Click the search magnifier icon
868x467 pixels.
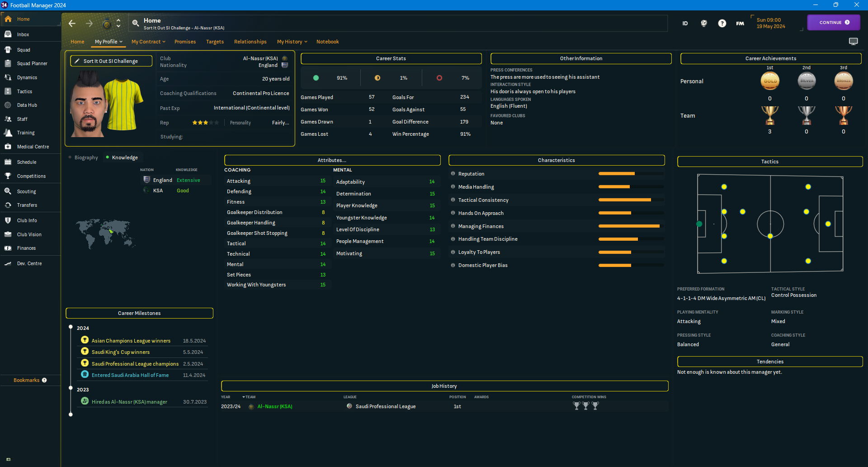135,24
